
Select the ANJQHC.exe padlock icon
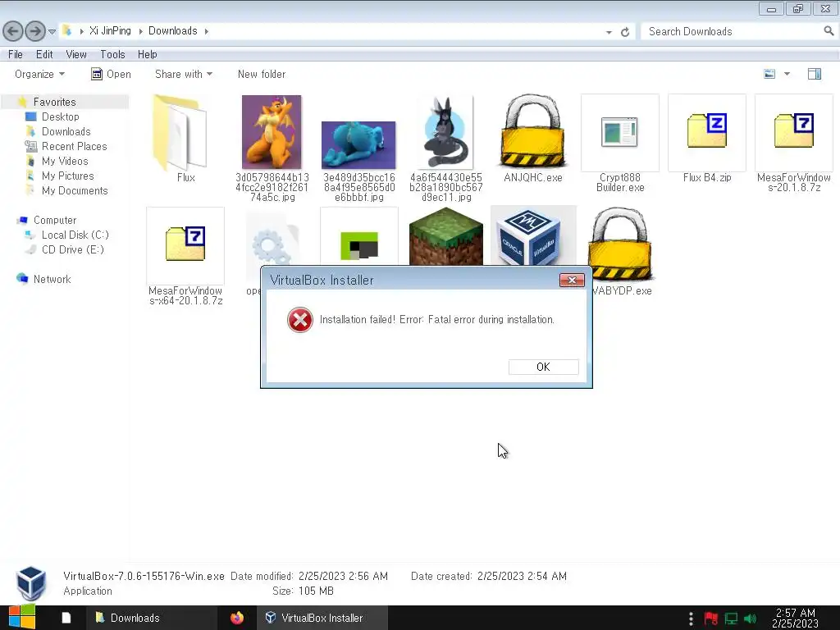[532, 131]
